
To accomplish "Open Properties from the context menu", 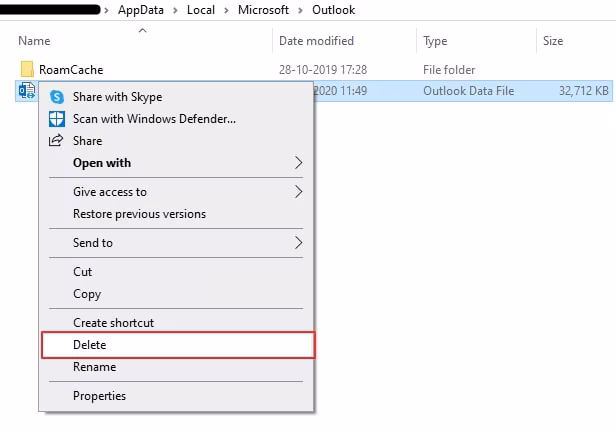I will [x=99, y=396].
